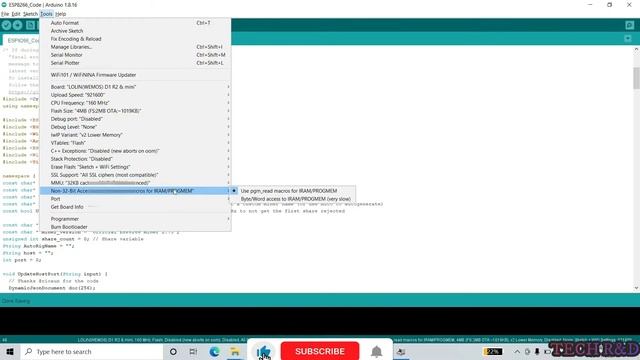
Task: Click the 'DynamicJsonDocument doc(256);' code line
Action: [x=52, y=288]
